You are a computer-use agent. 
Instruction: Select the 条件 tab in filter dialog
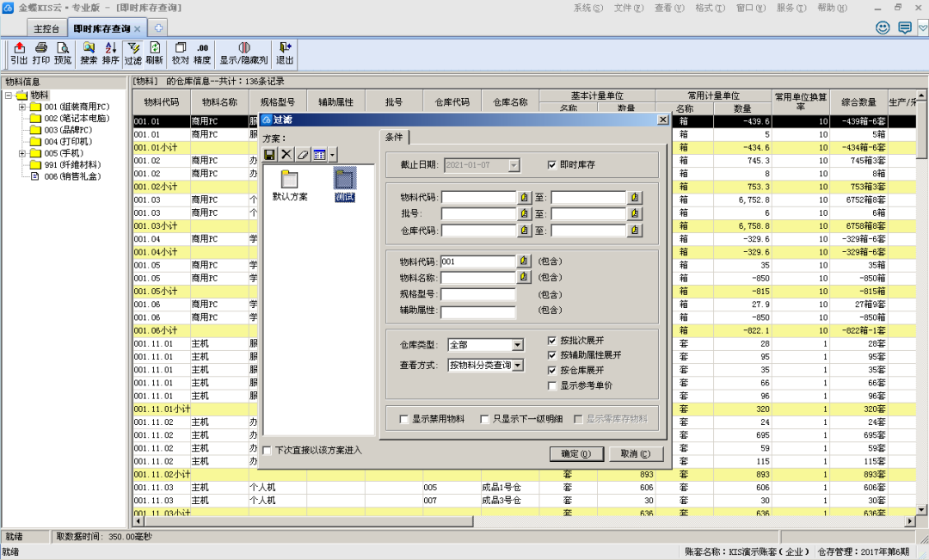(x=394, y=138)
